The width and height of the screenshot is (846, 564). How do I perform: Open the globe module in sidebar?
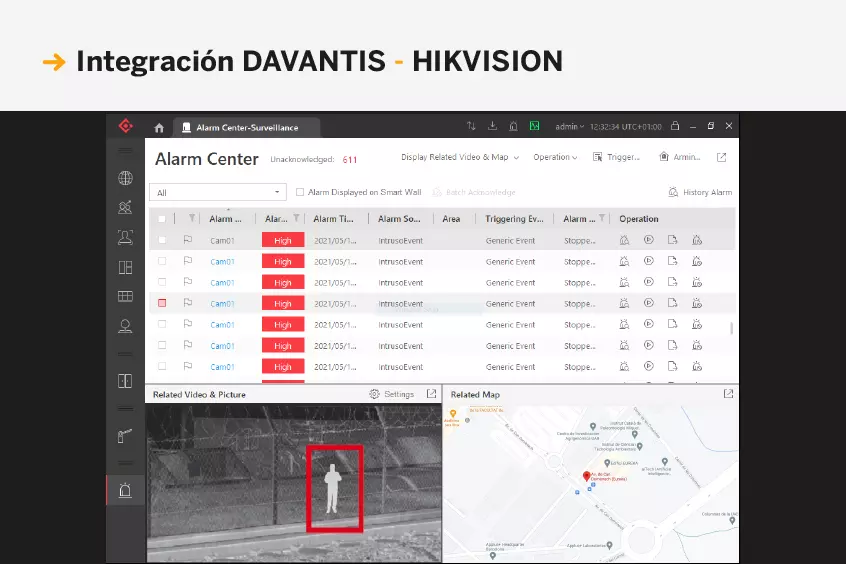pos(125,178)
